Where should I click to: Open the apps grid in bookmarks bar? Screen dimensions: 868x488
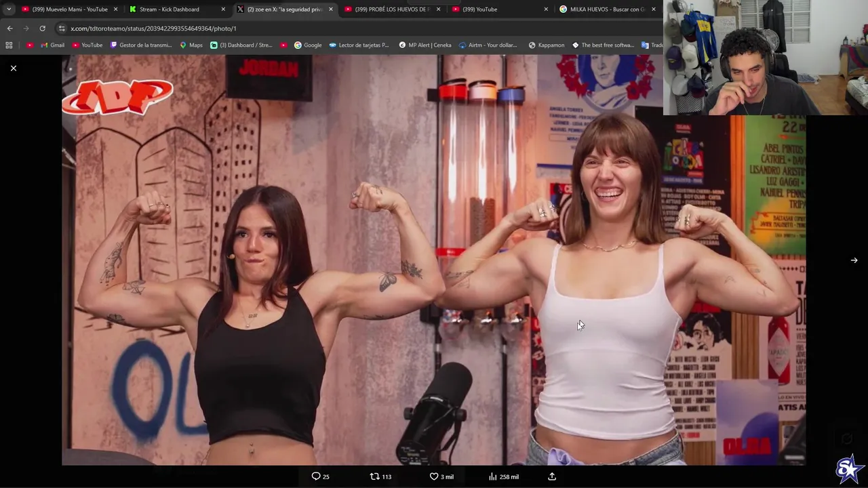[9, 45]
